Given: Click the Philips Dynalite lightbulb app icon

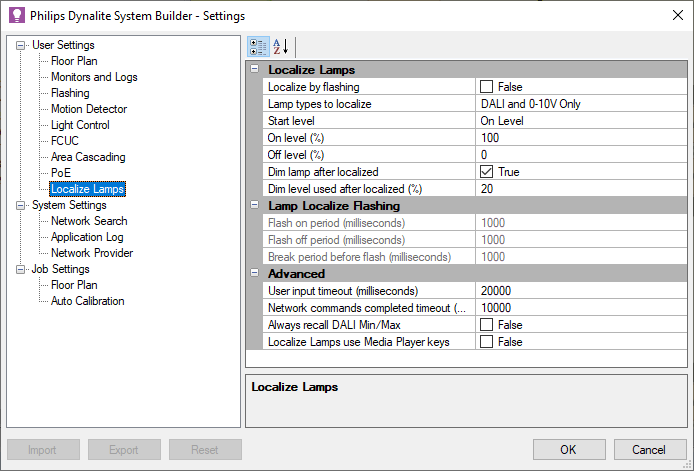Looking at the screenshot, I should pyautogui.click(x=17, y=15).
